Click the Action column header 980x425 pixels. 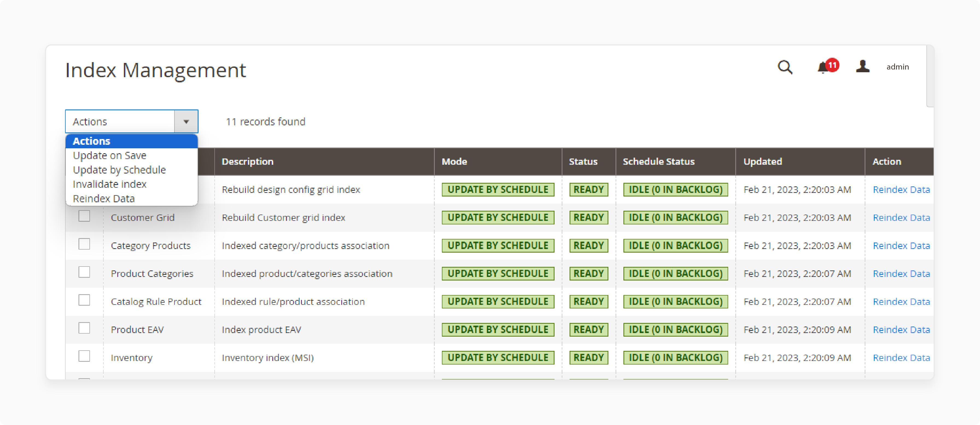899,161
